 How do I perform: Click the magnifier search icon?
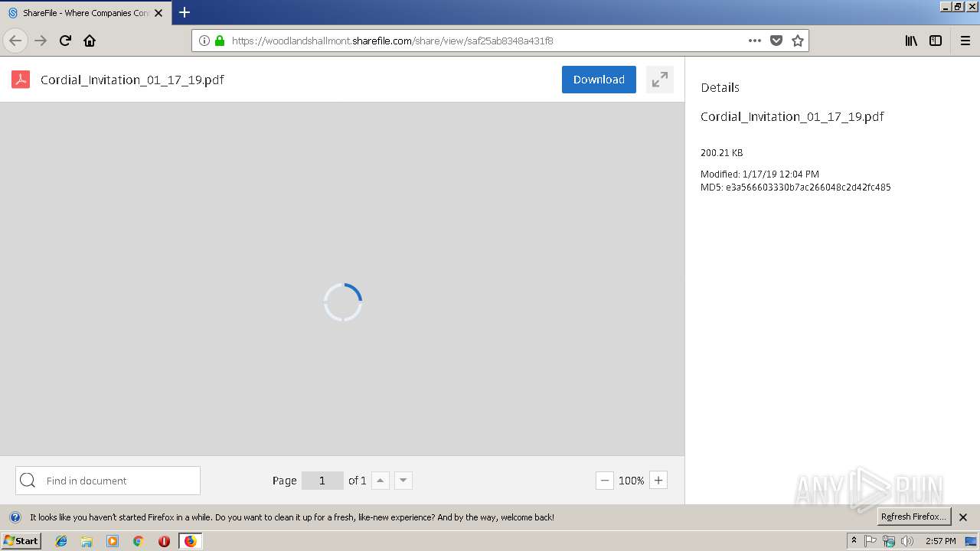click(x=28, y=481)
